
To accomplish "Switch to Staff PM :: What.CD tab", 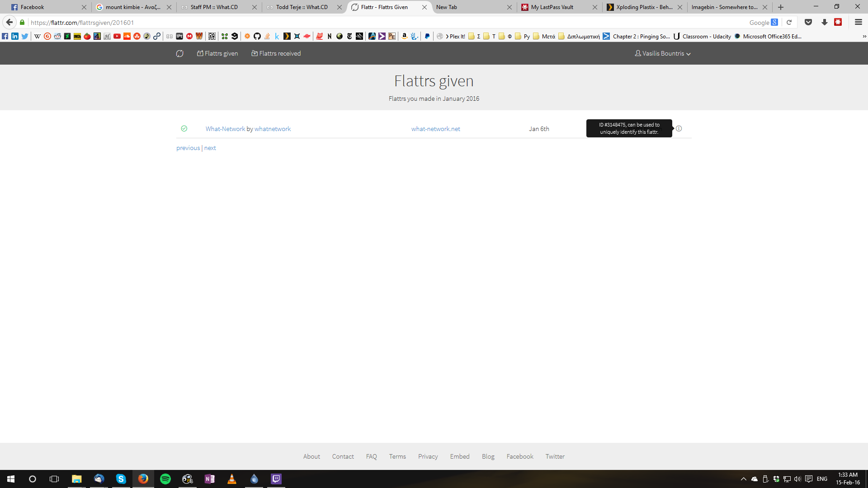I will (x=218, y=7).
